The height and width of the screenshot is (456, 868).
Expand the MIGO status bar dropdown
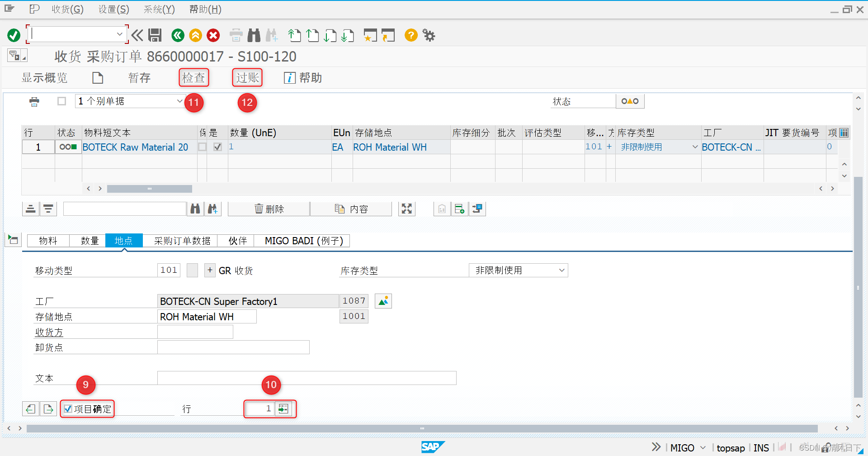pyautogui.click(x=703, y=448)
